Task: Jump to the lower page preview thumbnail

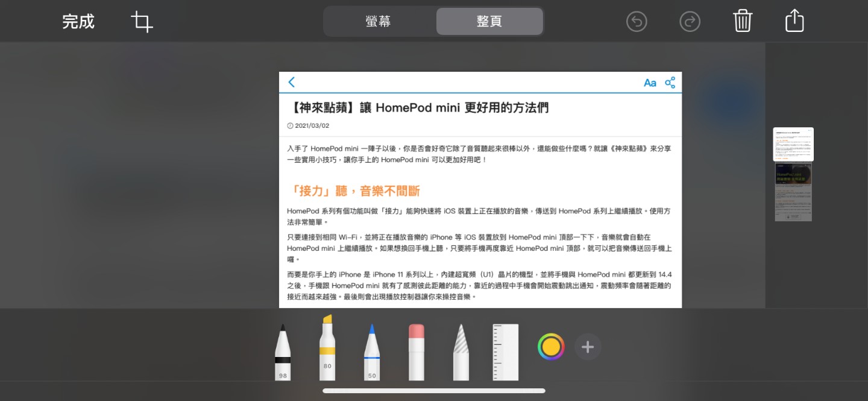Action: pyautogui.click(x=793, y=192)
